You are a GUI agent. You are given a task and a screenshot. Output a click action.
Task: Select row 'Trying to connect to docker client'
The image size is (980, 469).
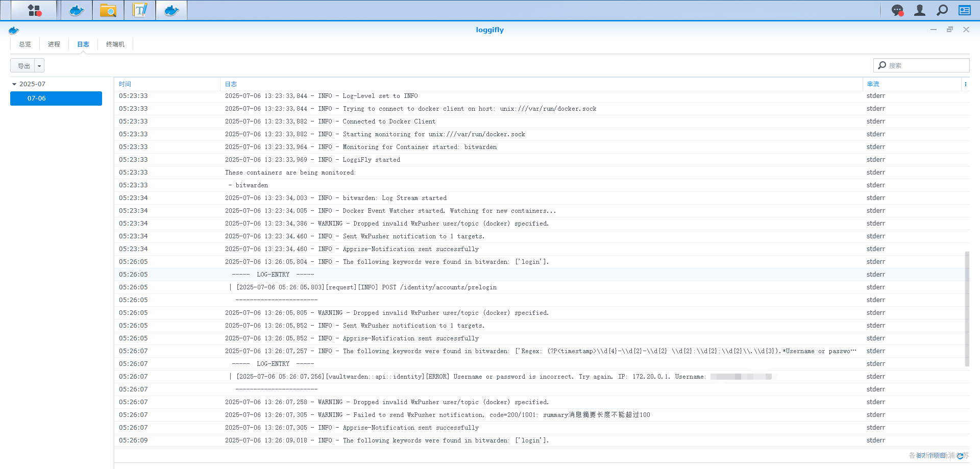coord(542,109)
